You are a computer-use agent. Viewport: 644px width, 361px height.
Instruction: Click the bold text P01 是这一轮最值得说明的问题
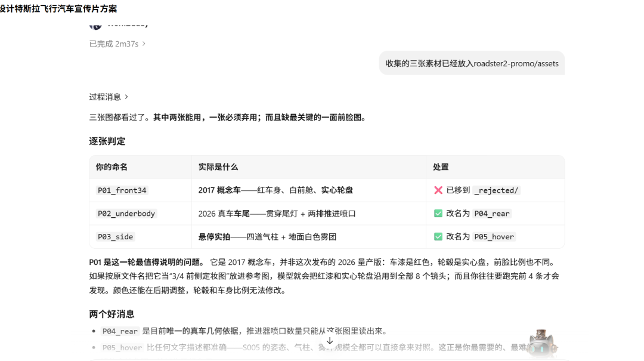(x=146, y=263)
